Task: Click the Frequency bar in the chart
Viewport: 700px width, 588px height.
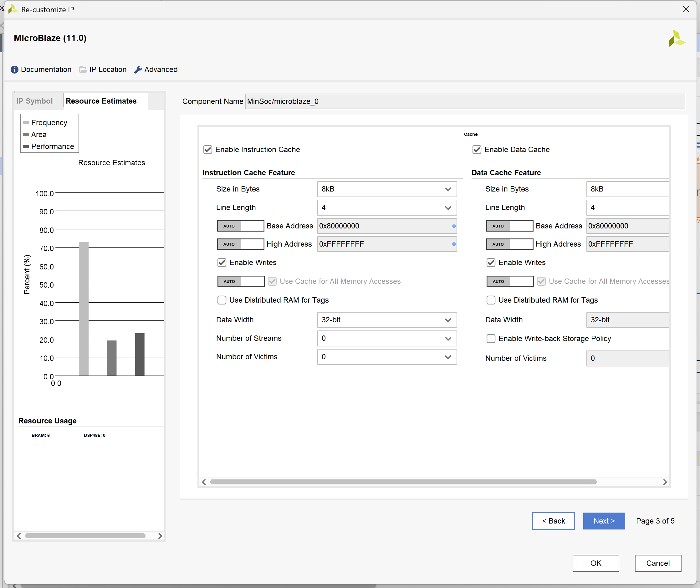Action: pyautogui.click(x=84, y=309)
